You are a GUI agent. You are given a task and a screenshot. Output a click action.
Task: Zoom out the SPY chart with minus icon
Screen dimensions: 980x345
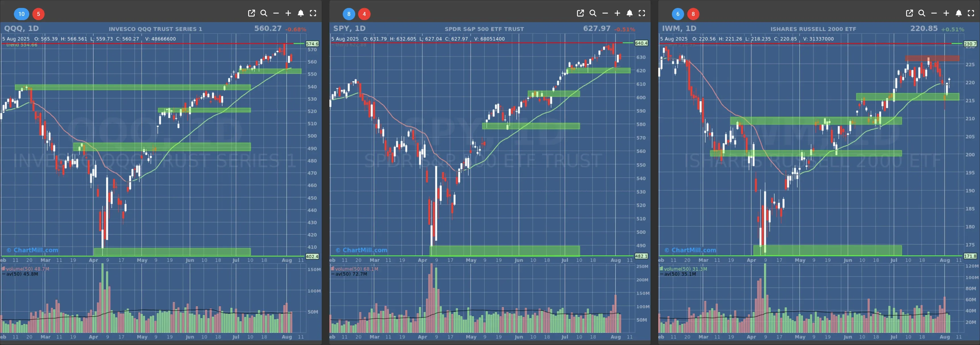pyautogui.click(x=605, y=13)
